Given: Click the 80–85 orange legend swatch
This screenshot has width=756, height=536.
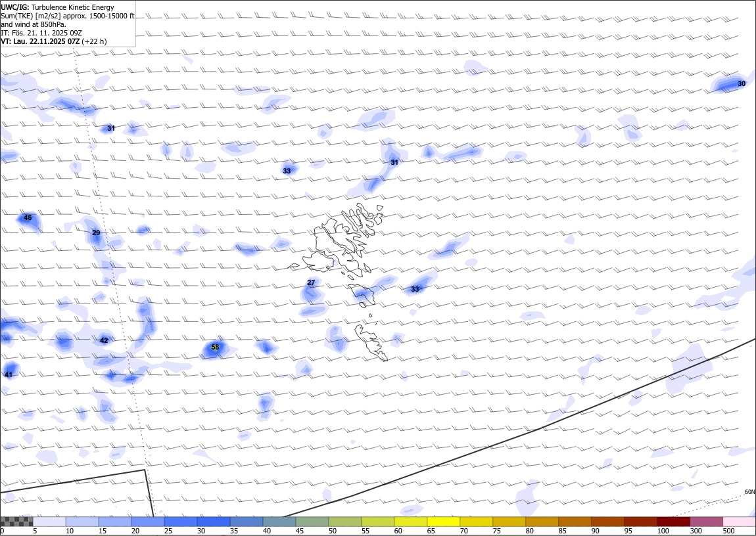Looking at the screenshot, I should [x=542, y=522].
